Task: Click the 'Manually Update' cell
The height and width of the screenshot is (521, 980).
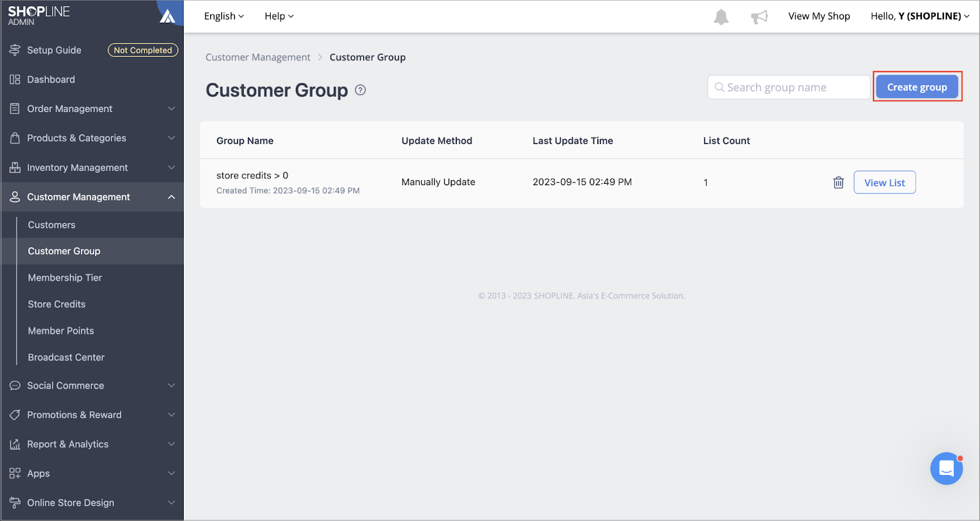Action: pyautogui.click(x=439, y=182)
